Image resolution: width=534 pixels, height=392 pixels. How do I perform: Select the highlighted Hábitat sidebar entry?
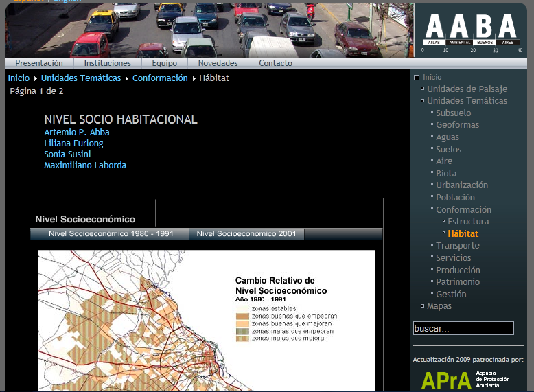(463, 233)
